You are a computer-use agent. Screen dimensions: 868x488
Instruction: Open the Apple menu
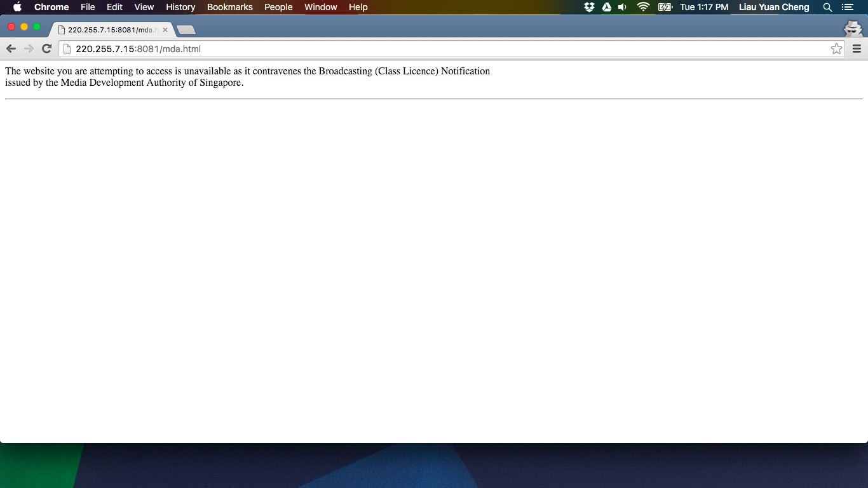pyautogui.click(x=17, y=7)
